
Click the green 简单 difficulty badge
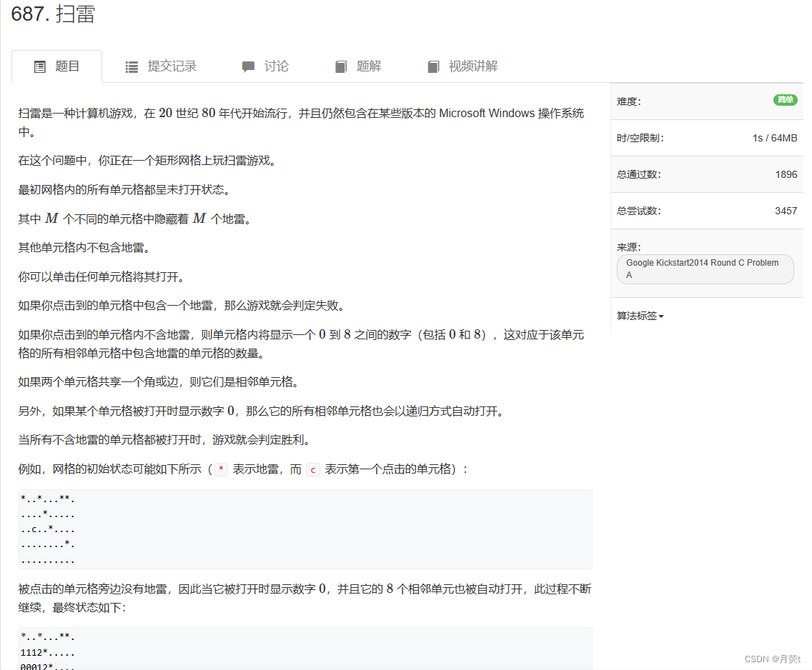785,101
